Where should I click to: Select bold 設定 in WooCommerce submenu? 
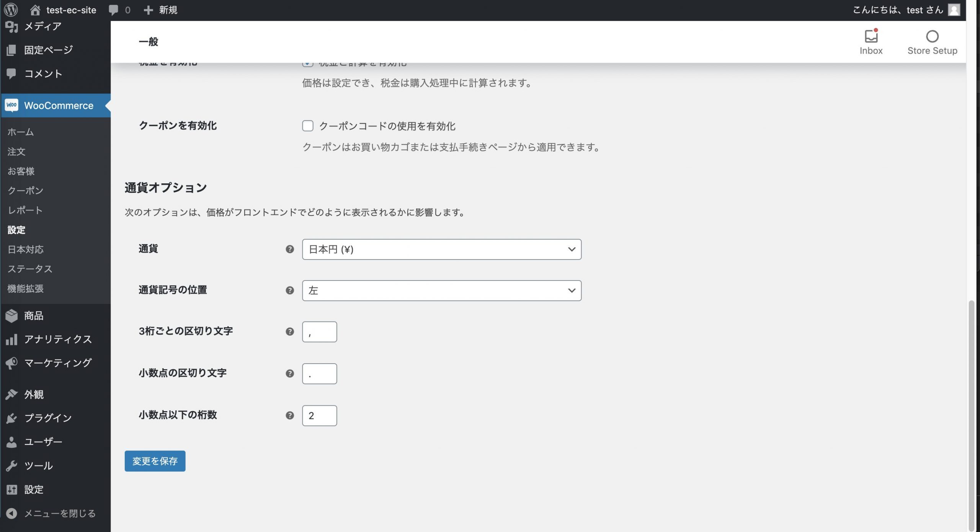click(16, 230)
